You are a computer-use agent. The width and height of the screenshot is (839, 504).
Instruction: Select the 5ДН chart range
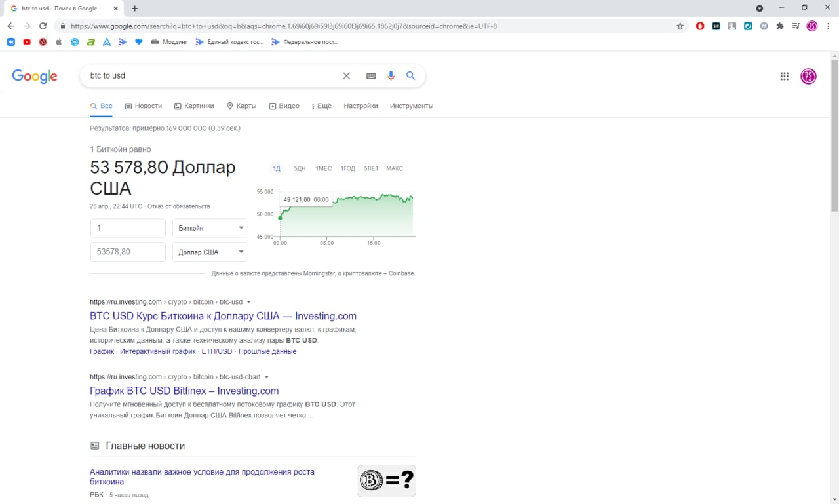click(300, 169)
